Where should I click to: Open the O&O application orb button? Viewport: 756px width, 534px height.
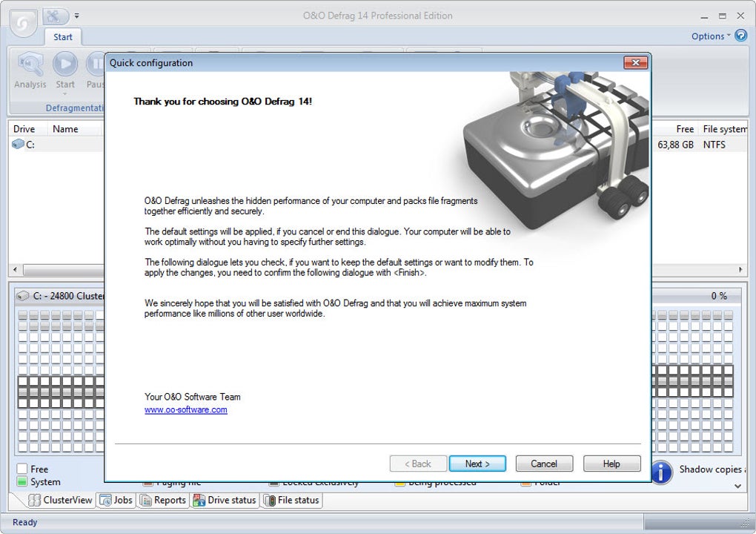23,22
